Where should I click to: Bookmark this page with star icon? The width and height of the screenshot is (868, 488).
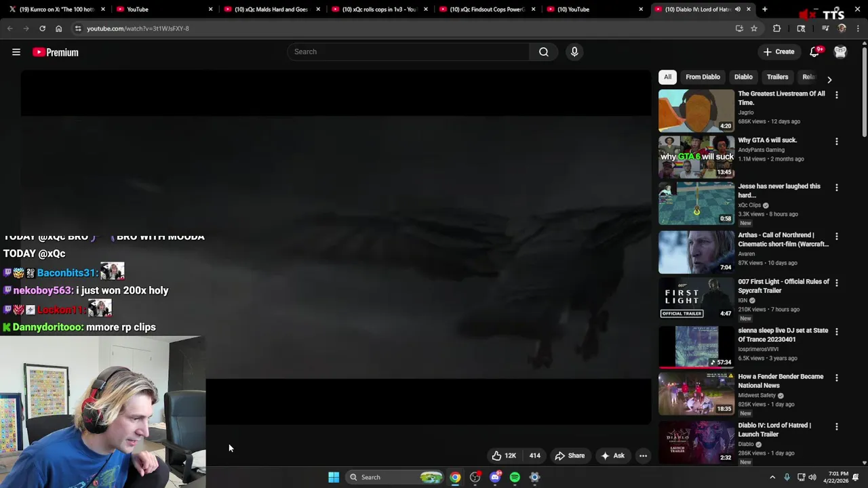(x=754, y=28)
